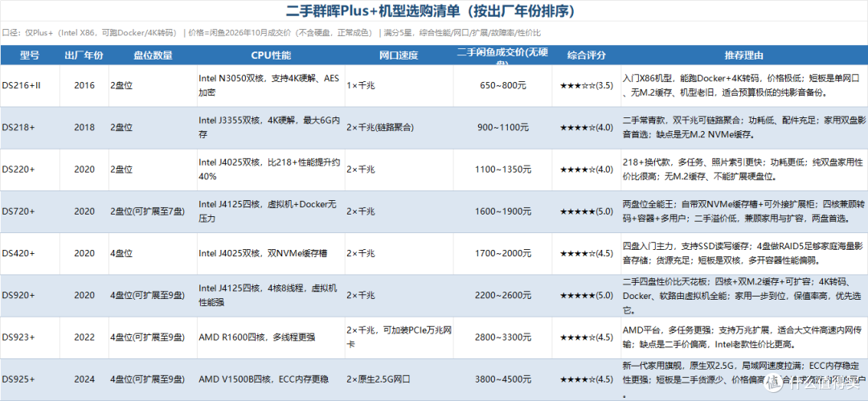This screenshot has width=868, height=401.
Task: Click the price cell 3800~4500元
Action: (502, 379)
